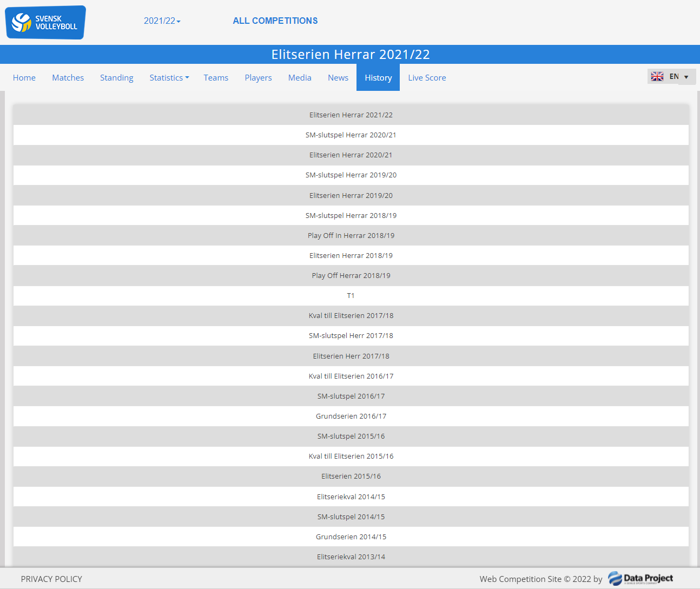Viewport: 700px width, 589px height.
Task: Open Elitseriekval 2013/14 row
Action: [351, 557]
